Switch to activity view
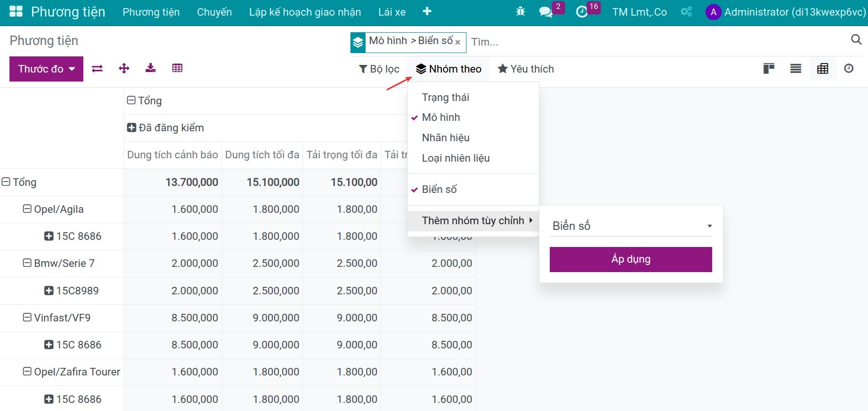 849,69
